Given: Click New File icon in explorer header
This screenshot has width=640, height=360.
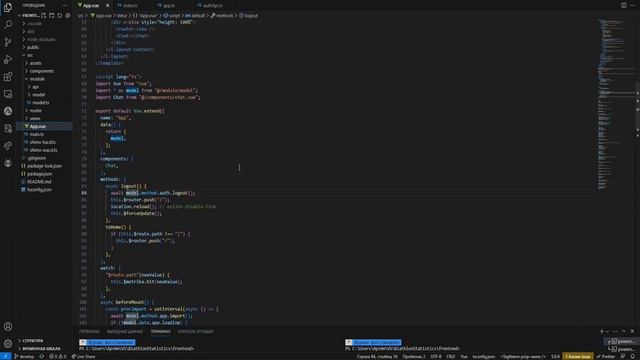Looking at the screenshot, I should tap(44, 16).
